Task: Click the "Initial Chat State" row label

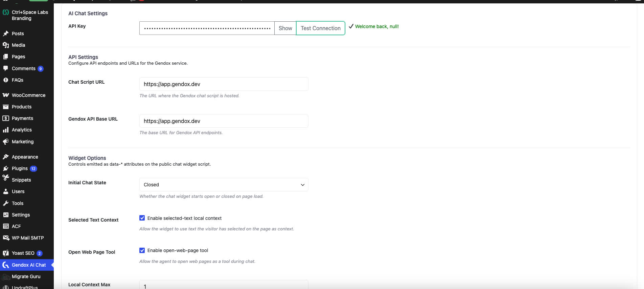Action: point(87,183)
